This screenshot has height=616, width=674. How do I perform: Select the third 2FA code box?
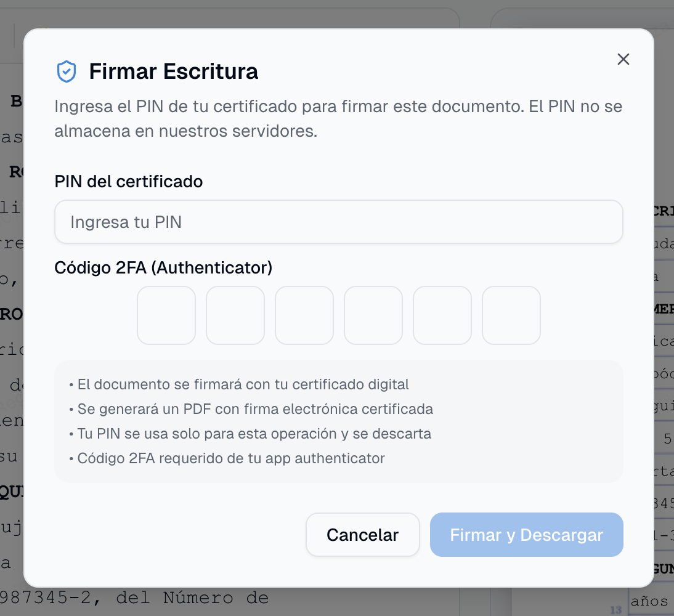tap(304, 315)
